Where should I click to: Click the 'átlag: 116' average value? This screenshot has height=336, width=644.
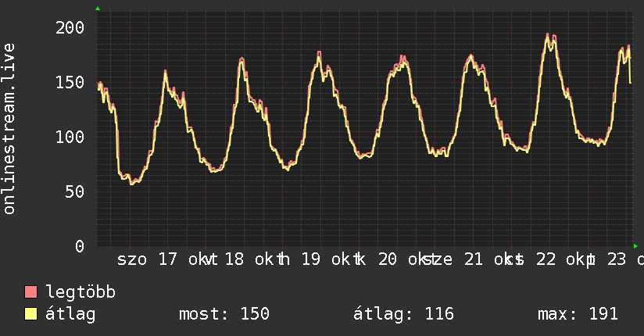click(404, 314)
